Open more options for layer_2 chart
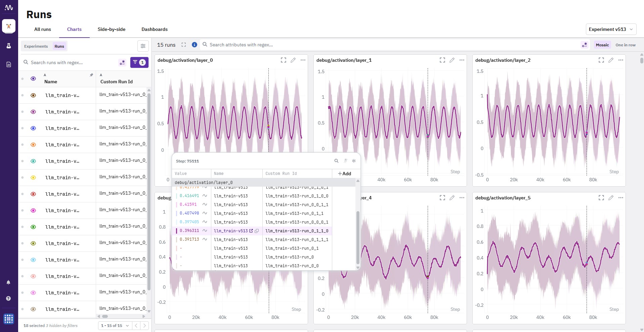The width and height of the screenshot is (644, 332). [621, 60]
